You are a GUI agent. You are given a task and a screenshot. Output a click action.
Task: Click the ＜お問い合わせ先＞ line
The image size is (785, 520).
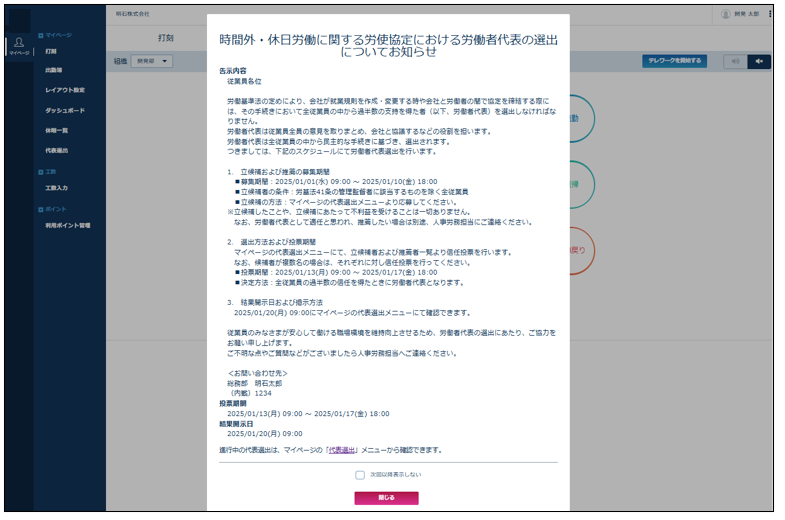pos(257,373)
